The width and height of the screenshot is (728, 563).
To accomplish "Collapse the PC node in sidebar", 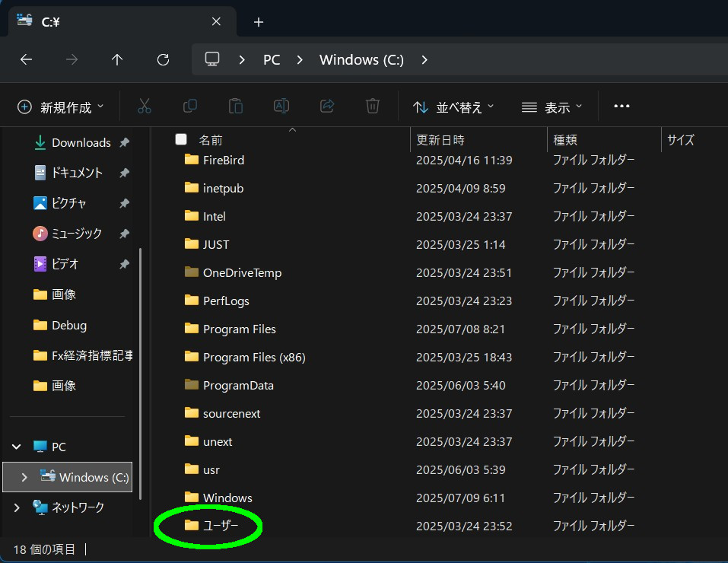I will pyautogui.click(x=17, y=447).
